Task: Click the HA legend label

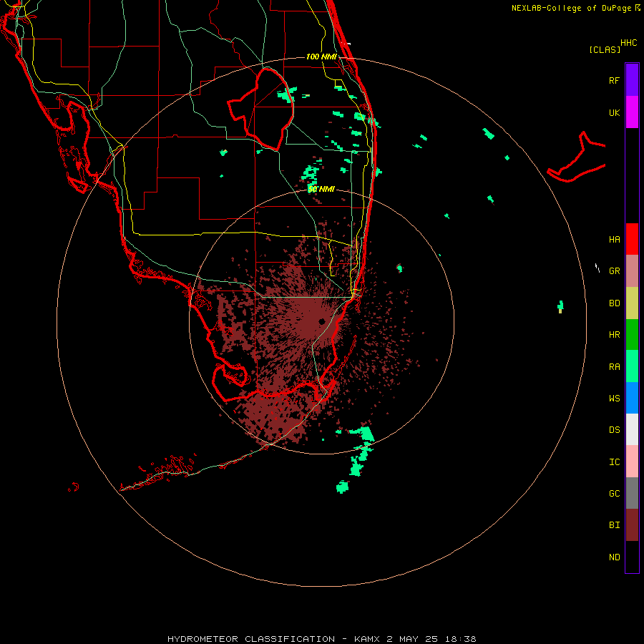Action: 615,240
